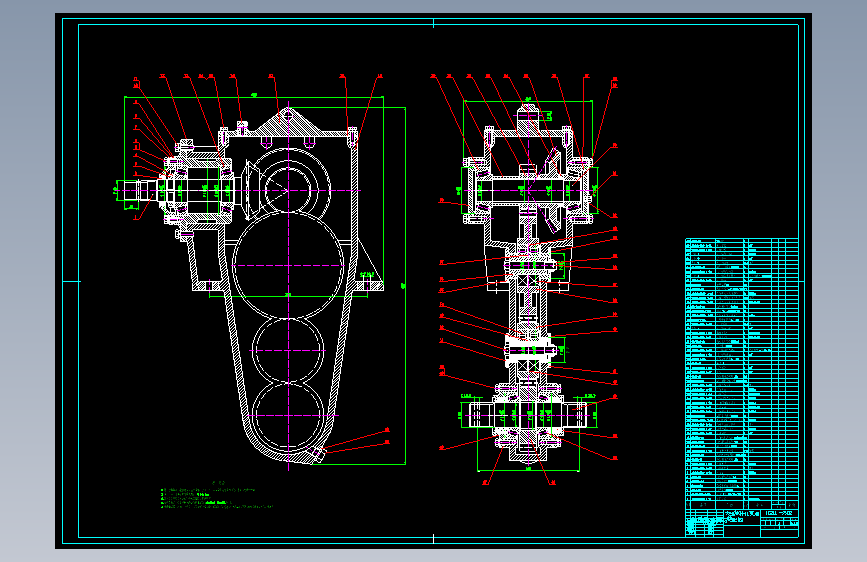Click the left output shaft end in right view
This screenshot has width=867, height=562.
click(480, 415)
